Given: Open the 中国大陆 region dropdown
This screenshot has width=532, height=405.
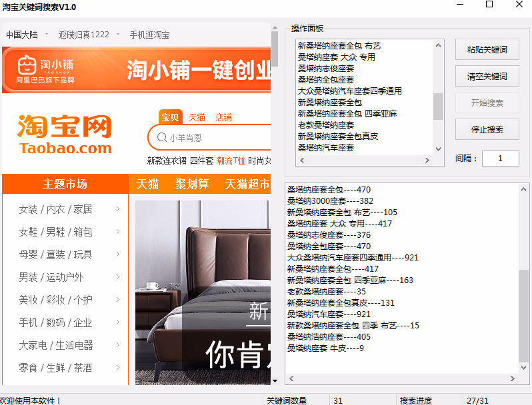Looking at the screenshot, I should click(x=27, y=35).
